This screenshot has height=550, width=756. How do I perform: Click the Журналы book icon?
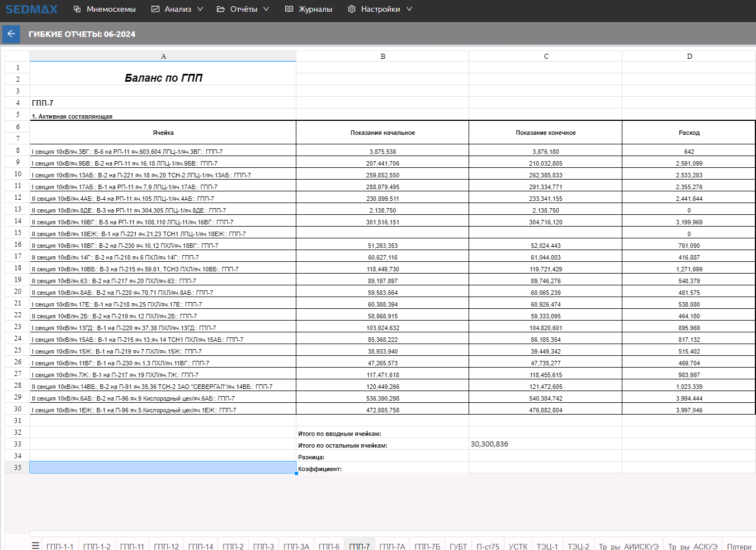pos(289,9)
